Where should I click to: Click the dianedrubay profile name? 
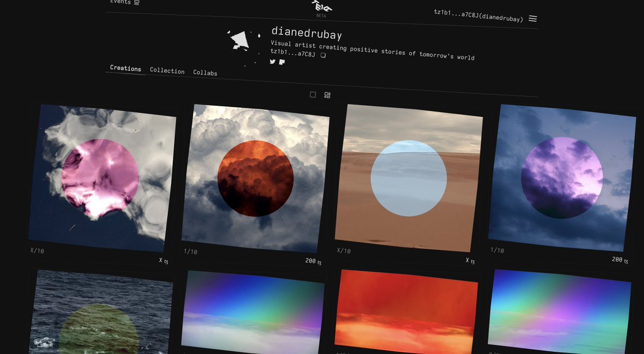click(306, 33)
